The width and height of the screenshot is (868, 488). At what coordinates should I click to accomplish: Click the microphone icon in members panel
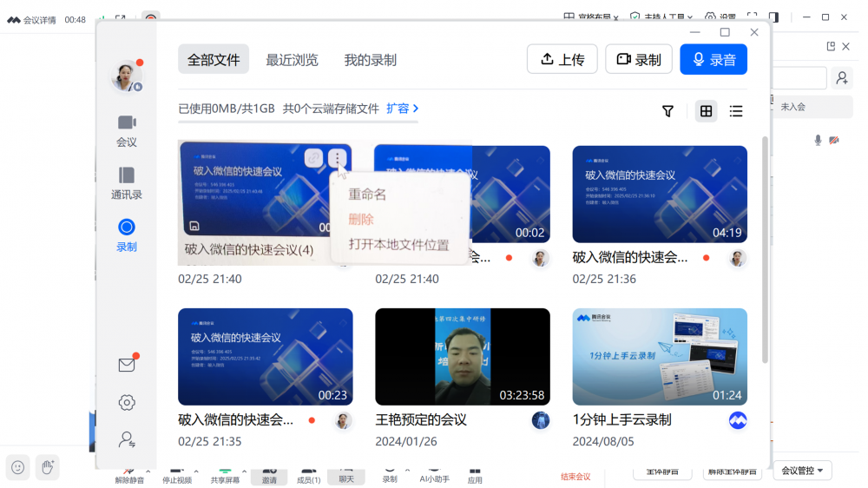pyautogui.click(x=818, y=140)
